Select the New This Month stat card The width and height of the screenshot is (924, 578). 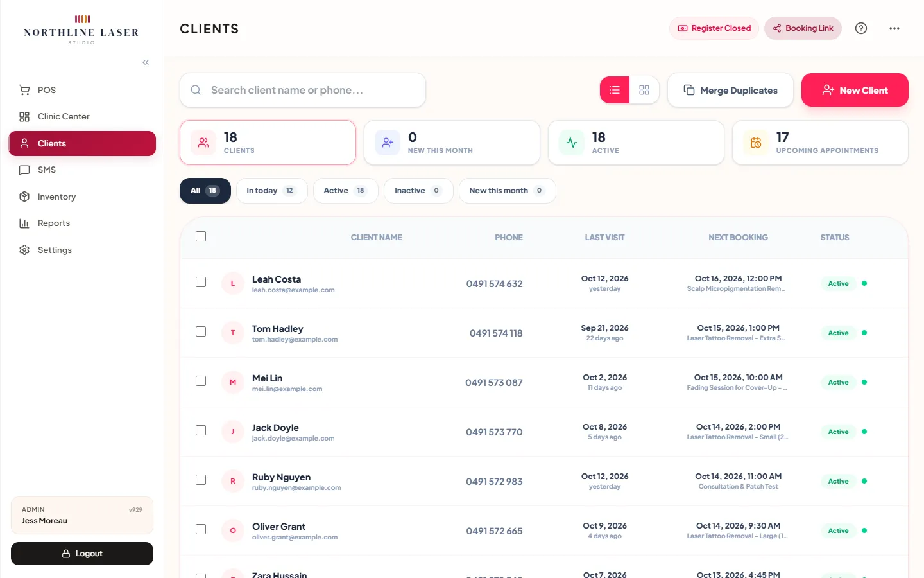pos(452,143)
